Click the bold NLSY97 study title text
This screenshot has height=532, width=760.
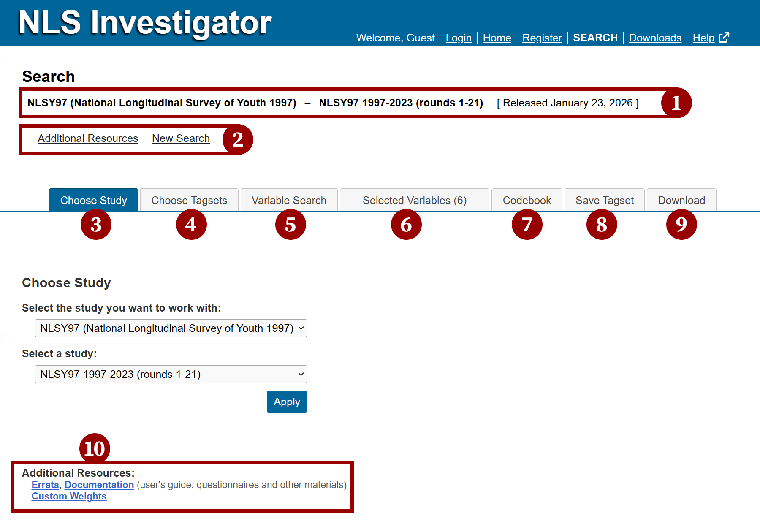(255, 103)
